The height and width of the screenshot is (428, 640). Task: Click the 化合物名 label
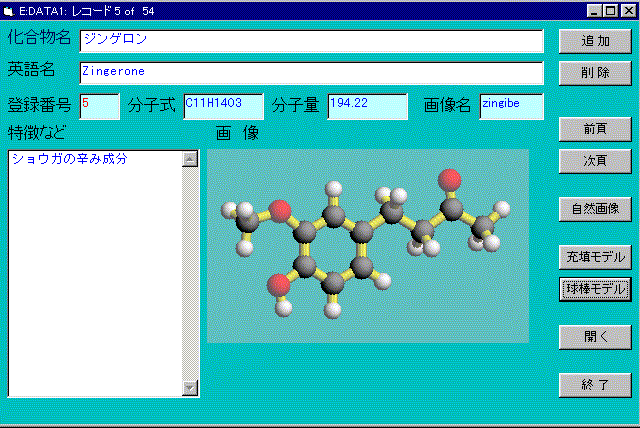click(x=39, y=38)
